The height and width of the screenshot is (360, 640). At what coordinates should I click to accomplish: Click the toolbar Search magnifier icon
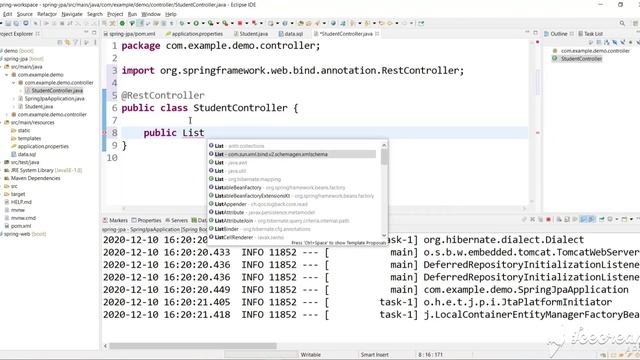click(622, 24)
